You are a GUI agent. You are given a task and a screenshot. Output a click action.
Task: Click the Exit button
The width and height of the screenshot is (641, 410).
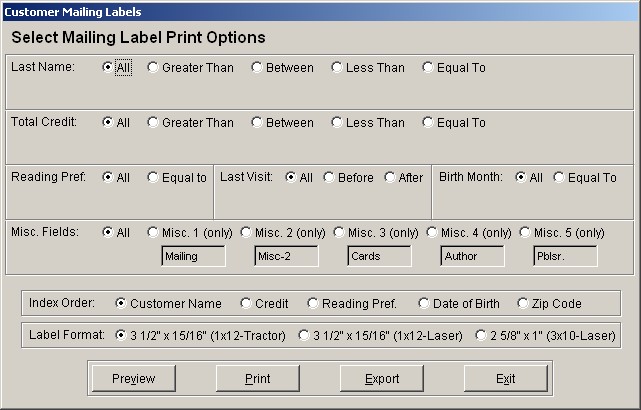(506, 379)
